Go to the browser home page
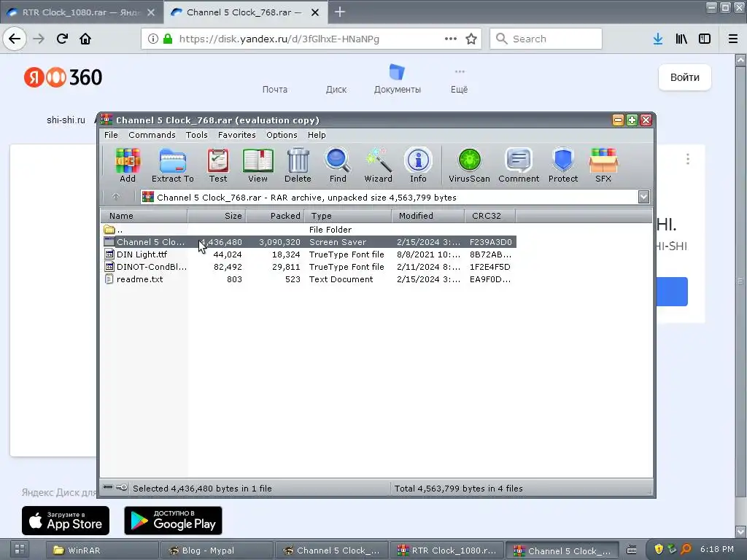 [x=85, y=39]
